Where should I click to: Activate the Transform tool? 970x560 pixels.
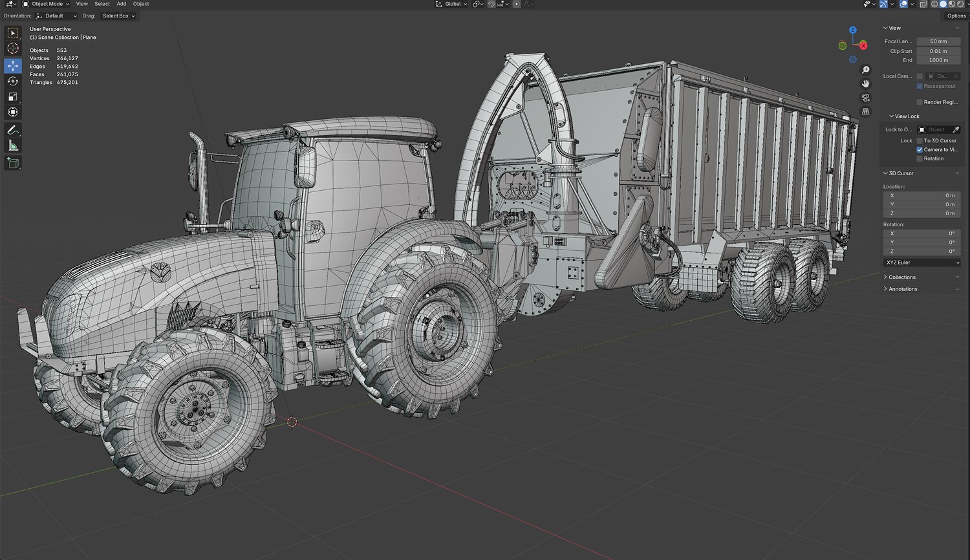(13, 113)
